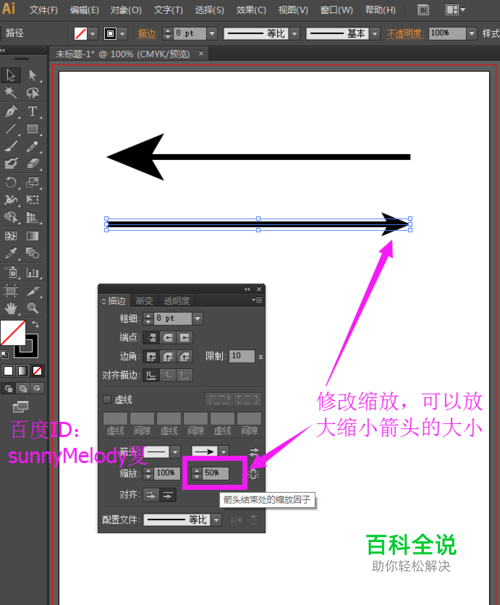Choose projecting cap in 端点 row

[184, 338]
